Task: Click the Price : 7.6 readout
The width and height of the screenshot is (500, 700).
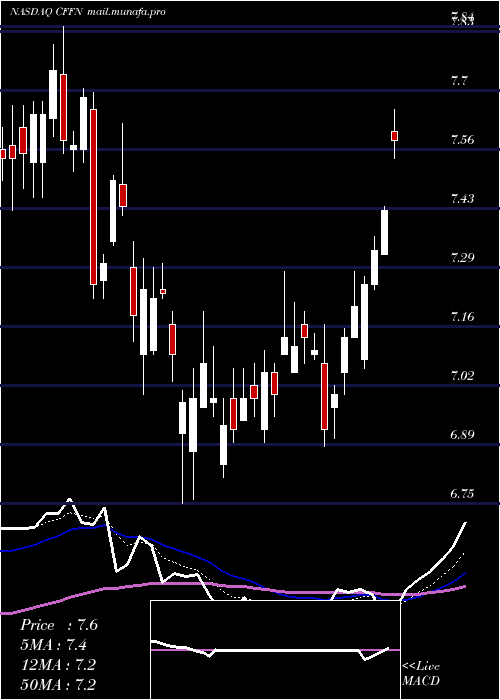Action: point(58,625)
